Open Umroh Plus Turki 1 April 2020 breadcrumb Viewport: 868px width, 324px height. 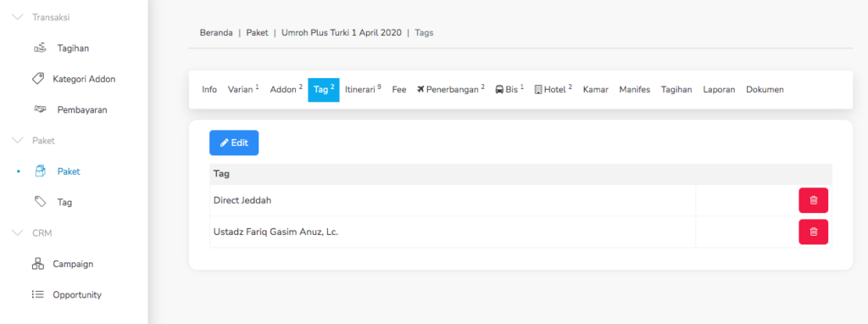342,33
